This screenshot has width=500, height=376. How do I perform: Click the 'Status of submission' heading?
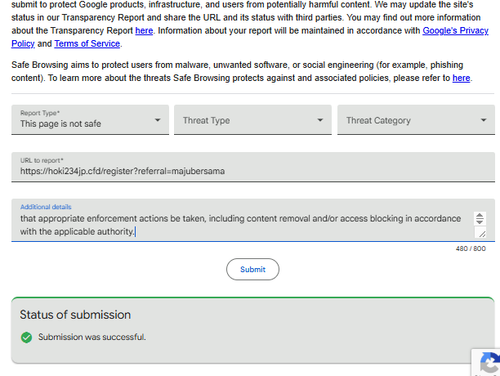(x=75, y=315)
